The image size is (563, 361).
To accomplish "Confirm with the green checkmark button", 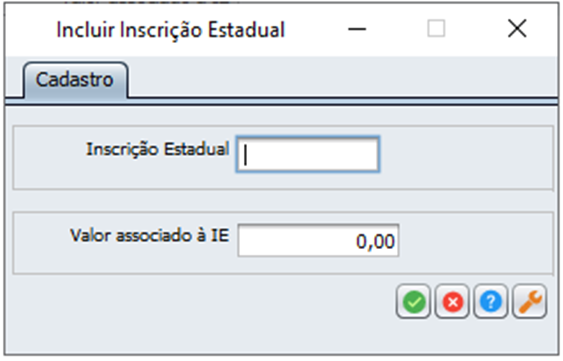I will (x=413, y=301).
